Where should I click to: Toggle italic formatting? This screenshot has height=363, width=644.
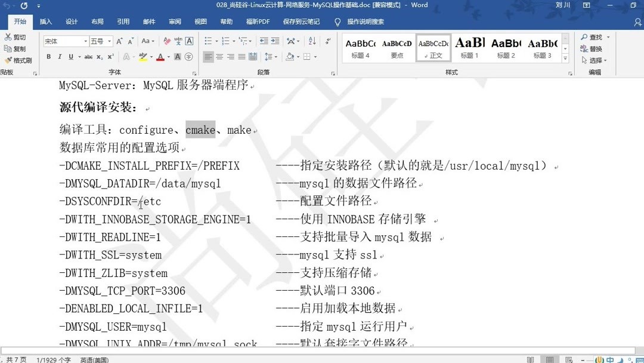(x=60, y=56)
